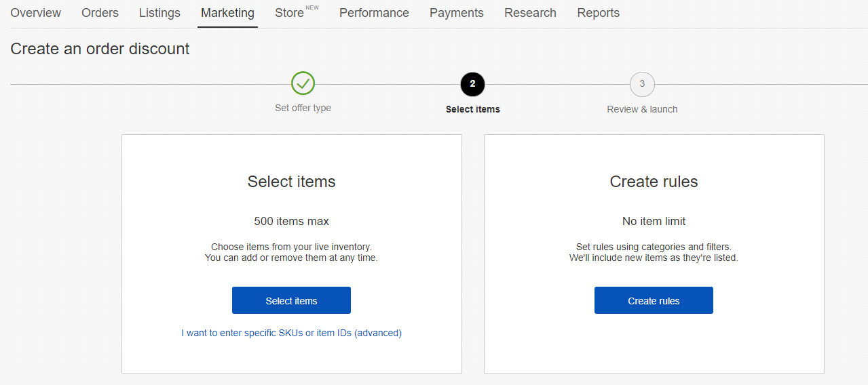
Task: Click the Create rules card heading
Action: click(x=654, y=182)
